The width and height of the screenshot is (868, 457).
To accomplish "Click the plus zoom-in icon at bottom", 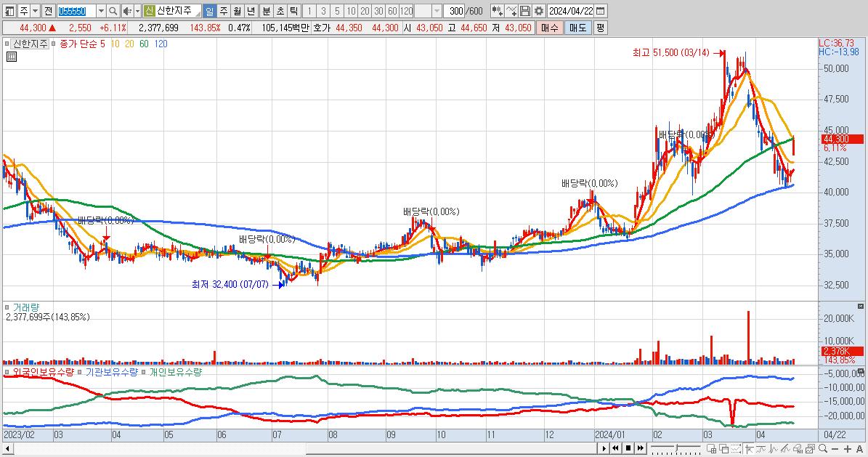I will (x=848, y=449).
